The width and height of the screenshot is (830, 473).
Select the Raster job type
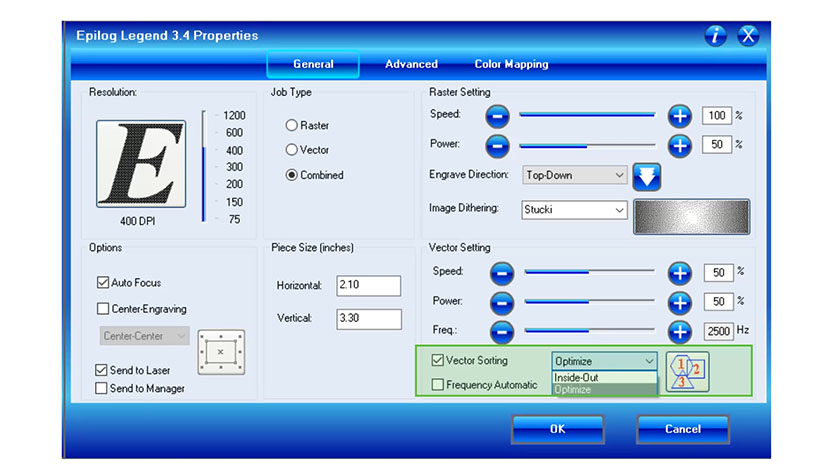(292, 126)
